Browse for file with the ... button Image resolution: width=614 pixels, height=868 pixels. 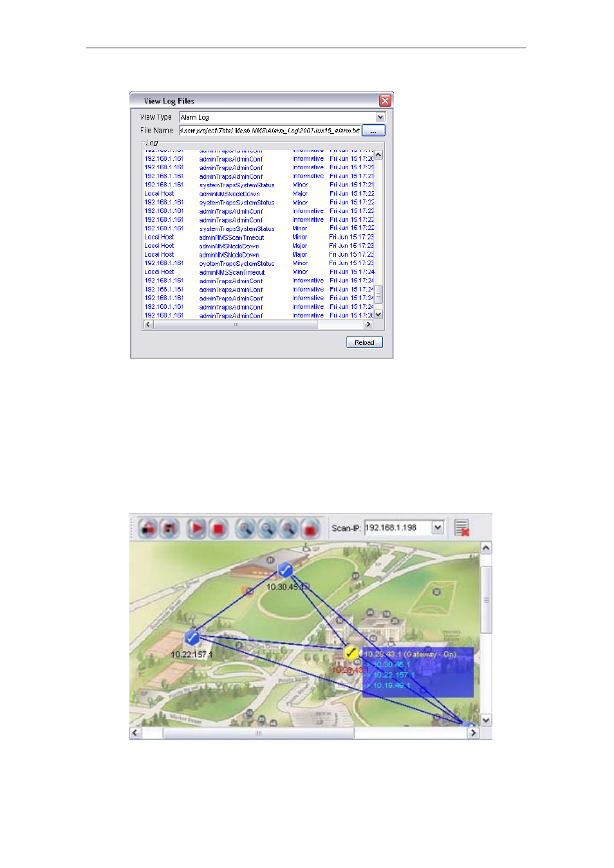click(x=373, y=131)
